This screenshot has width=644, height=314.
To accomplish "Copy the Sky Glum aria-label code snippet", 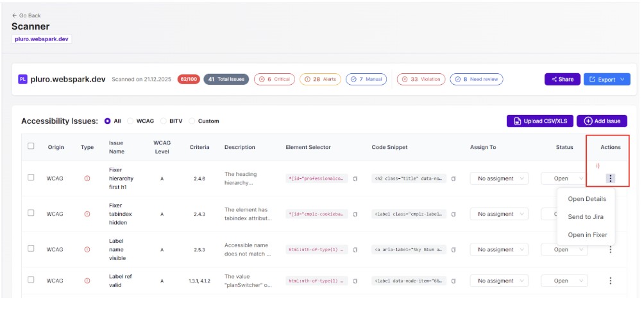I will click(453, 250).
